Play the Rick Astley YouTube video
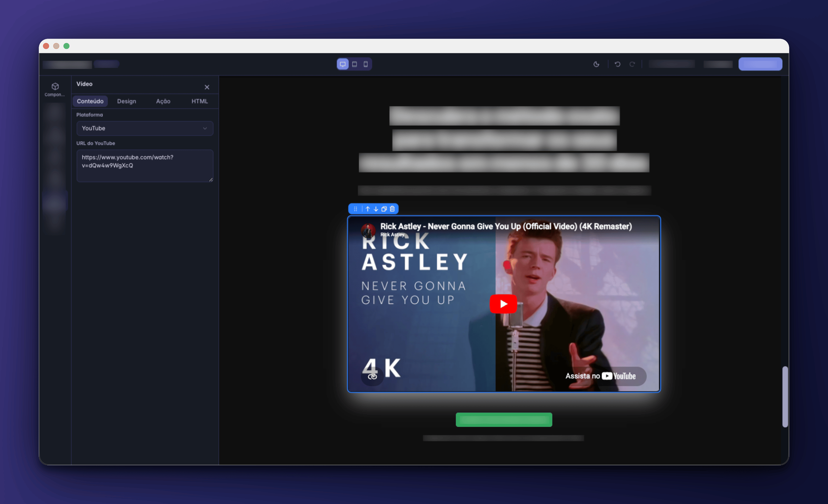828x504 pixels. tap(503, 304)
